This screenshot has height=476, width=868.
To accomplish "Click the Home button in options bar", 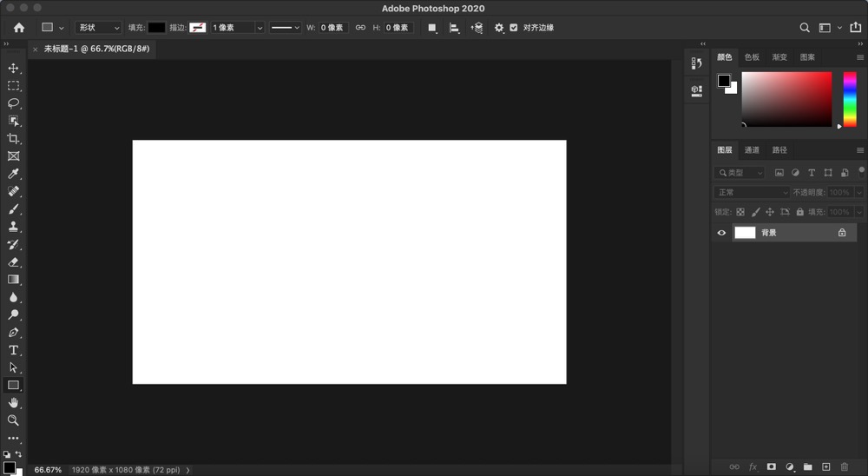I will (19, 28).
